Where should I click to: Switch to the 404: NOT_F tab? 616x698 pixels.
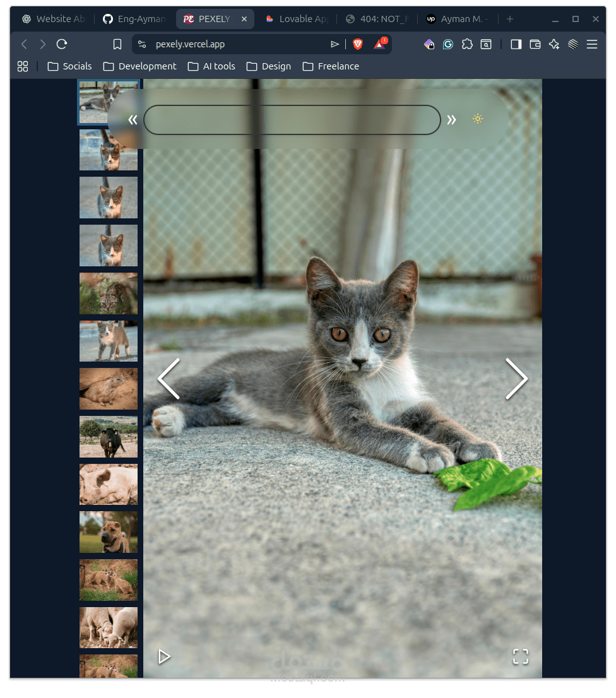[377, 19]
